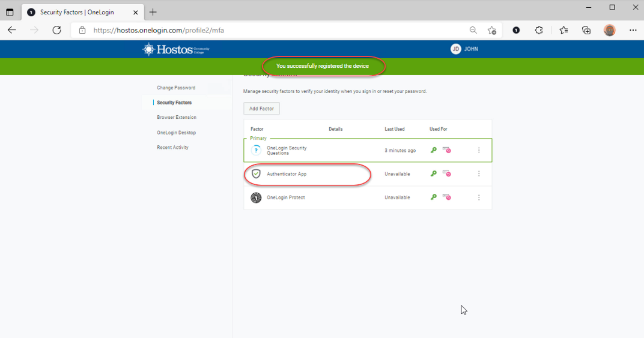Click the browser address bar URL
The width and height of the screenshot is (644, 338).
coord(159,30)
